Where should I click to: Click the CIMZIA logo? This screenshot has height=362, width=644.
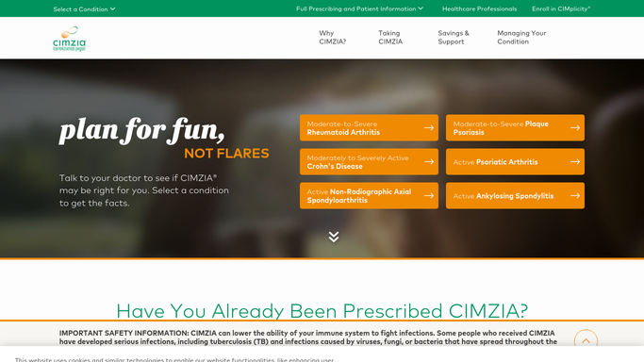[70, 39]
